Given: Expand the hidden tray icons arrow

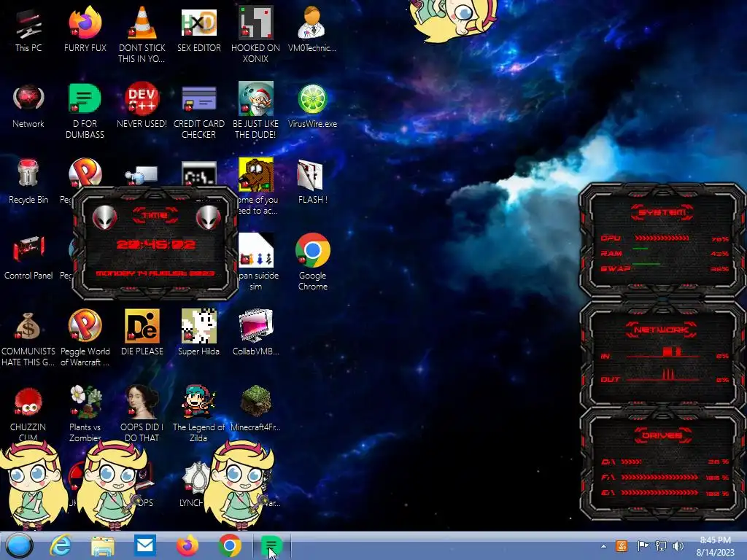Looking at the screenshot, I should [x=603, y=546].
